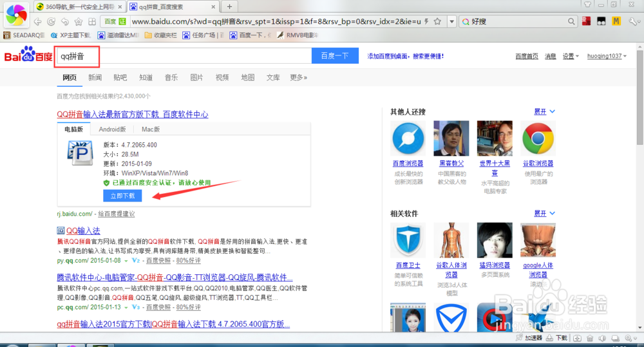Click the red extension icon in the toolbar
The image size is (644, 347).
pos(587,21)
